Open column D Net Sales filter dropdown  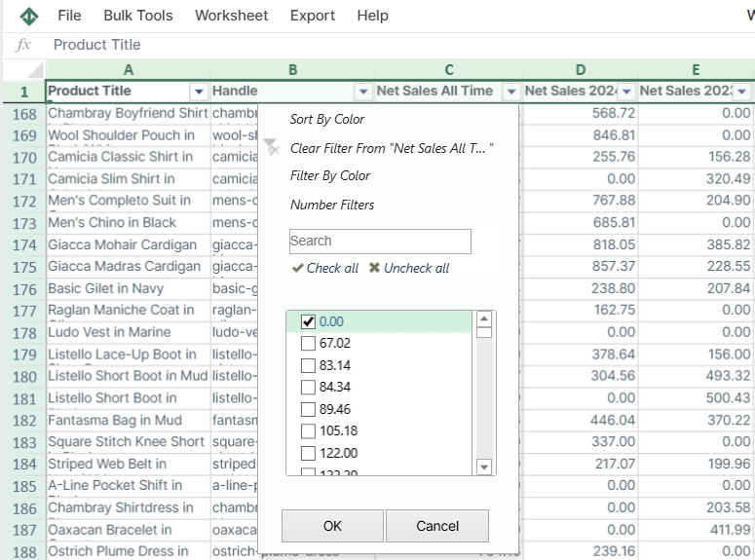click(x=626, y=91)
